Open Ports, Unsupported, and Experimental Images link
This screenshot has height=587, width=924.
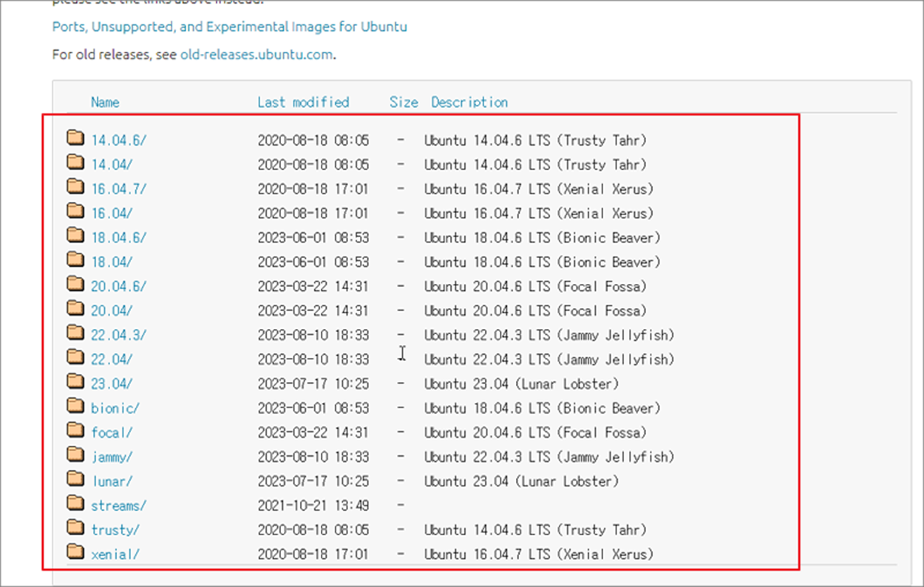tap(230, 27)
